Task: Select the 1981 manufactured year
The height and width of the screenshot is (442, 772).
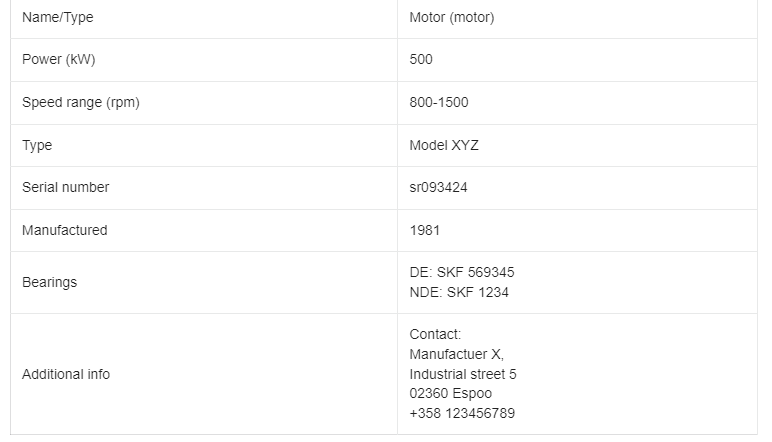Action: click(424, 230)
